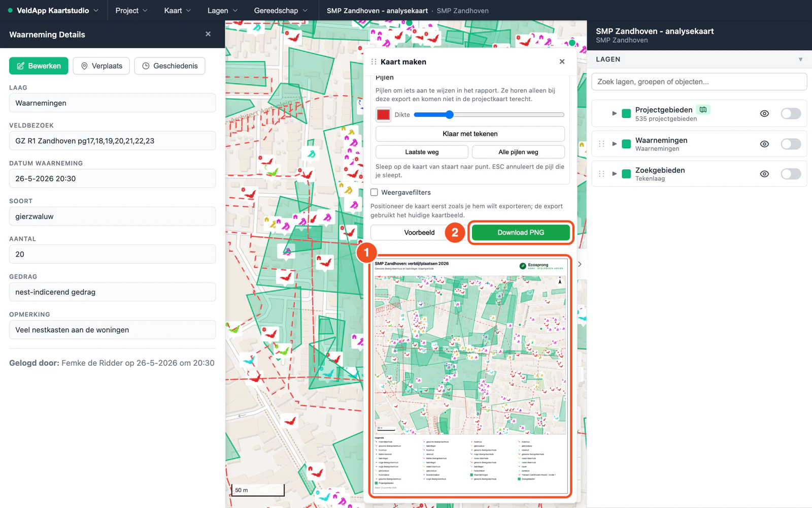
Task: Expand the Projectgebieden layer
Action: 614,113
